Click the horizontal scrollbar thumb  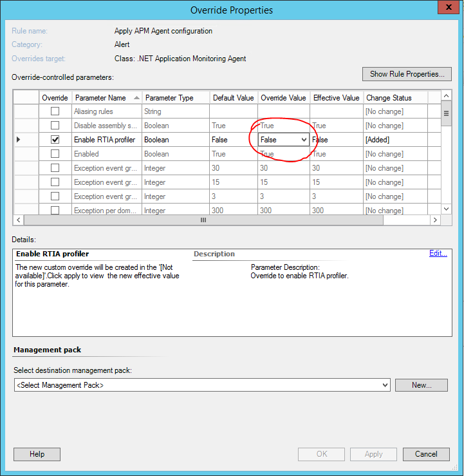(203, 220)
